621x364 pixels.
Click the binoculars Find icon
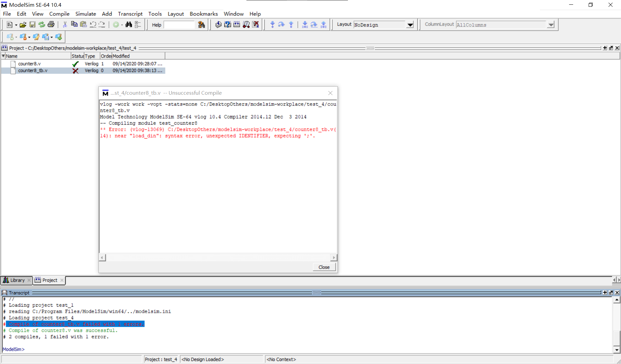coord(129,25)
